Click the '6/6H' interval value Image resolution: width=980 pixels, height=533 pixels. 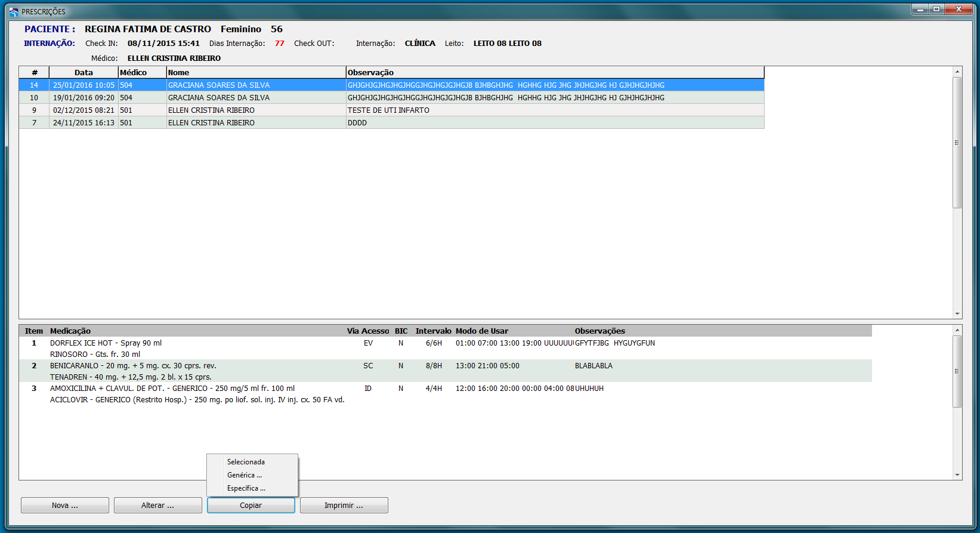[x=434, y=343]
